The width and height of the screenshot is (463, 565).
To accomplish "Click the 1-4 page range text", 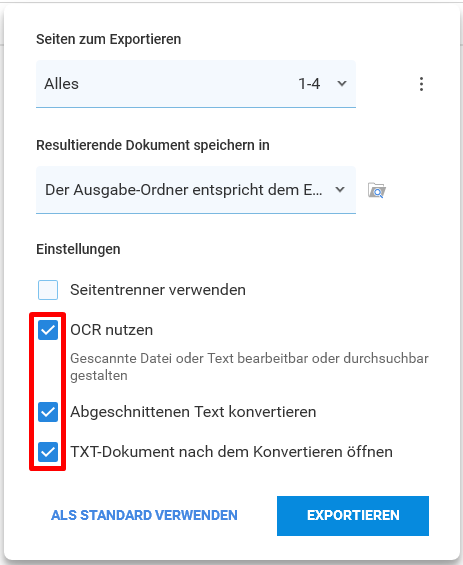I will click(309, 84).
